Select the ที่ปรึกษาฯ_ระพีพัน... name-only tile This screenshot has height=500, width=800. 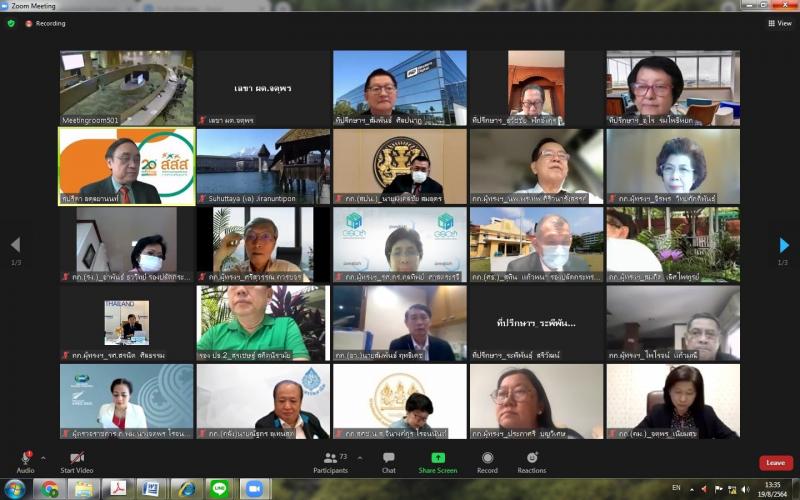pos(536,323)
